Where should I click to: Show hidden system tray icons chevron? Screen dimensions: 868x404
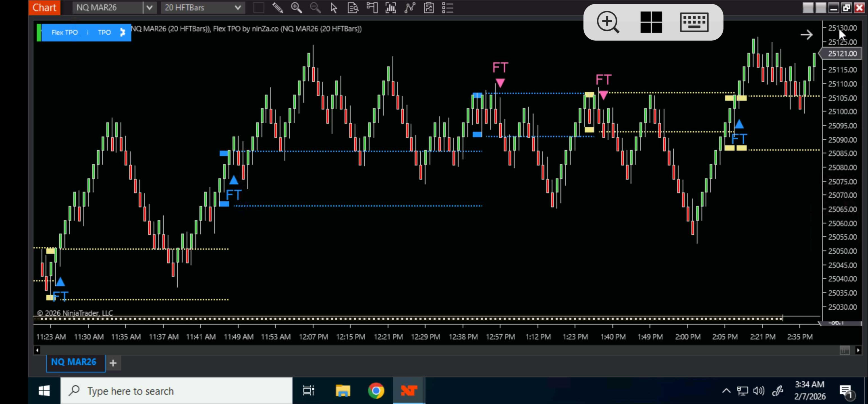coord(726,391)
